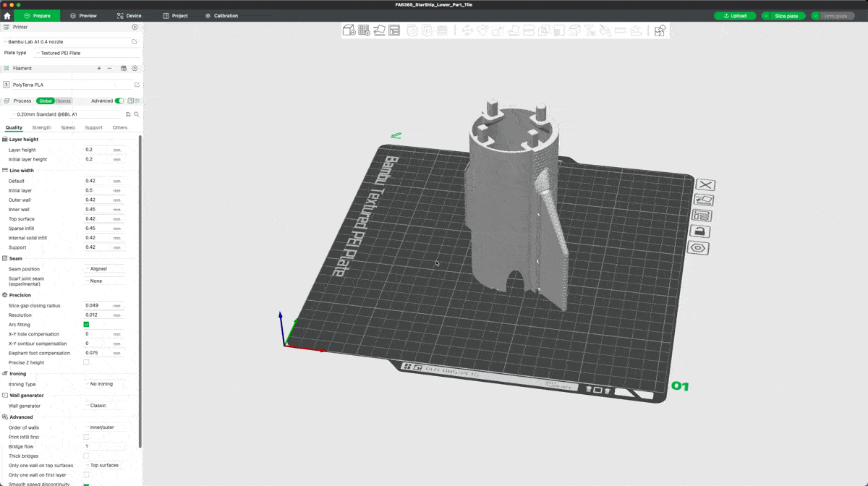Enable the Precise Z height checkbox

(x=86, y=362)
